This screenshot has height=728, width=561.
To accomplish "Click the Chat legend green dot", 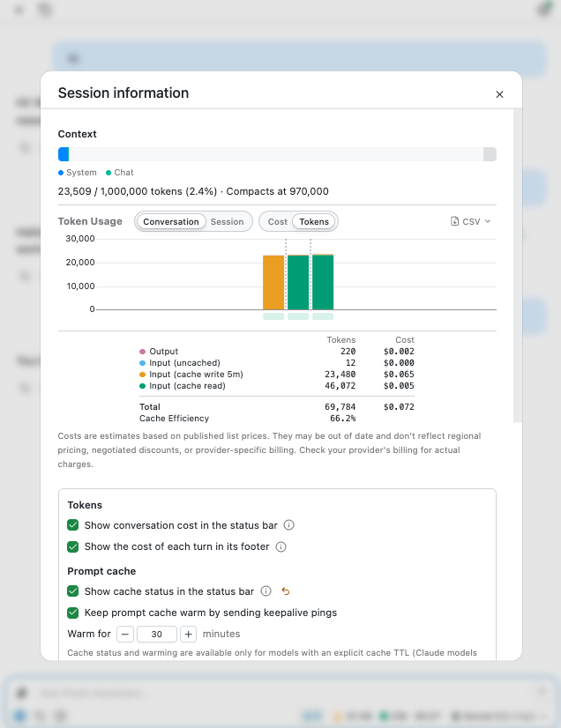I will [108, 173].
